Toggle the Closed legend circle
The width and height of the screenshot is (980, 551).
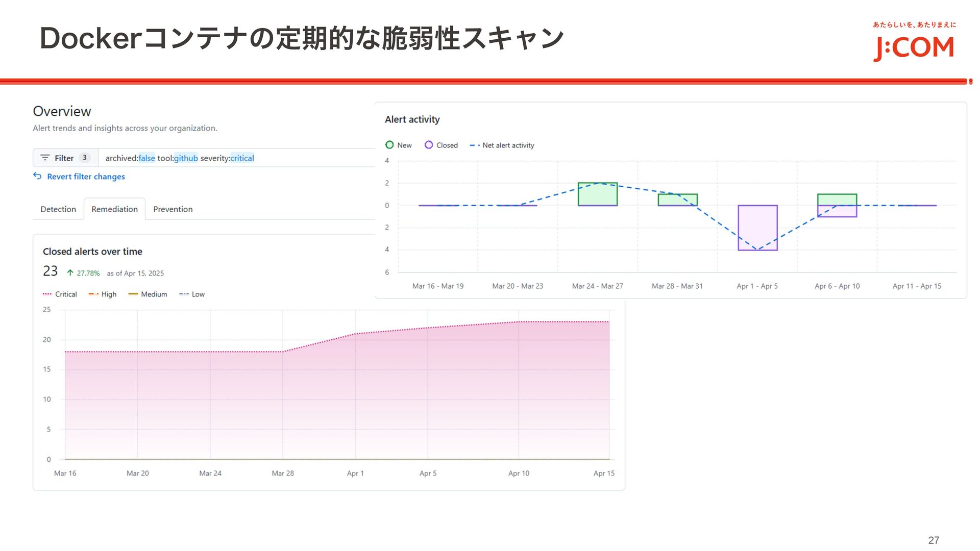(429, 145)
